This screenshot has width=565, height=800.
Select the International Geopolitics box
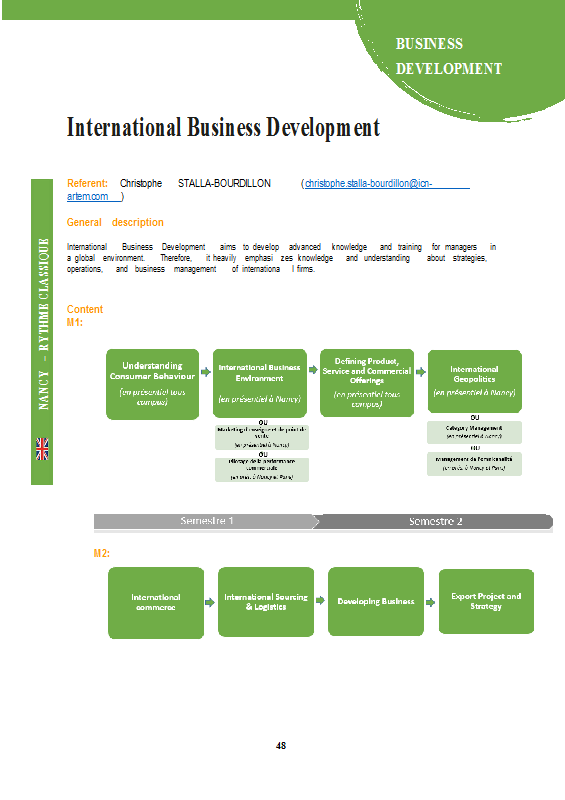point(475,381)
